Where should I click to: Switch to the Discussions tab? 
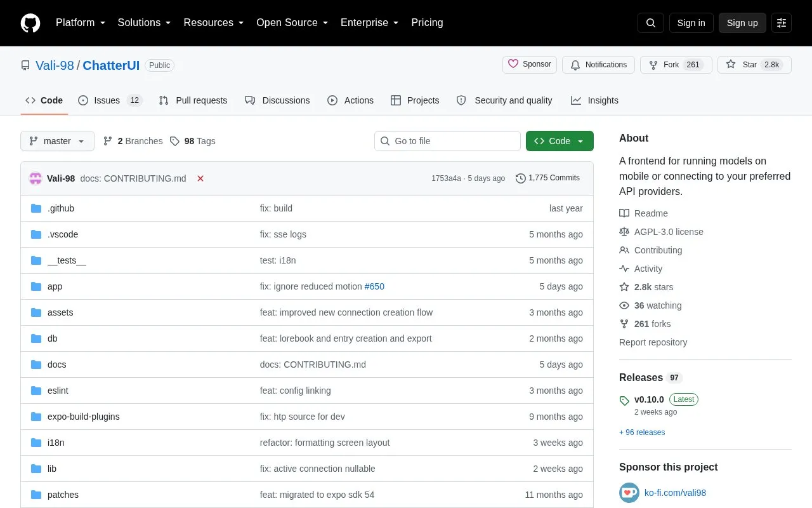point(277,100)
